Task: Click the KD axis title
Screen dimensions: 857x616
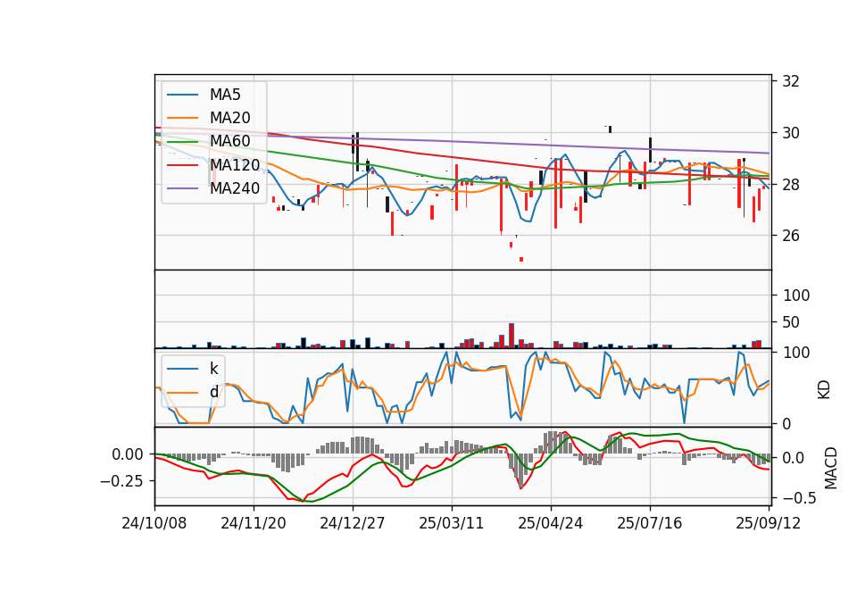Action: click(x=824, y=390)
